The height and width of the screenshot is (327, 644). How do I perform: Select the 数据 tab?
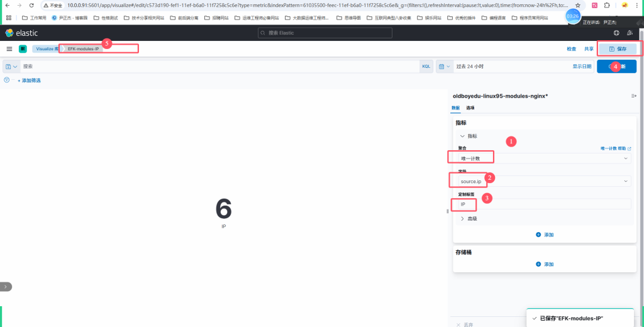(x=456, y=108)
